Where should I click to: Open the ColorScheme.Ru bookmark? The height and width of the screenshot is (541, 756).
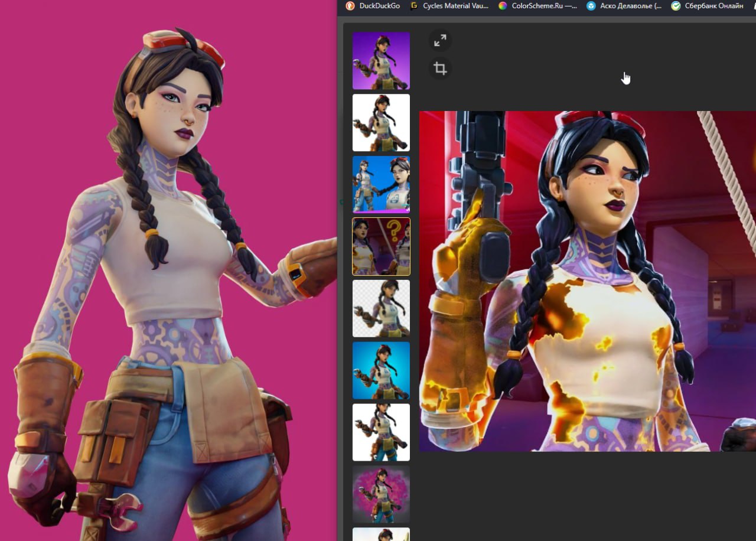pos(539,6)
